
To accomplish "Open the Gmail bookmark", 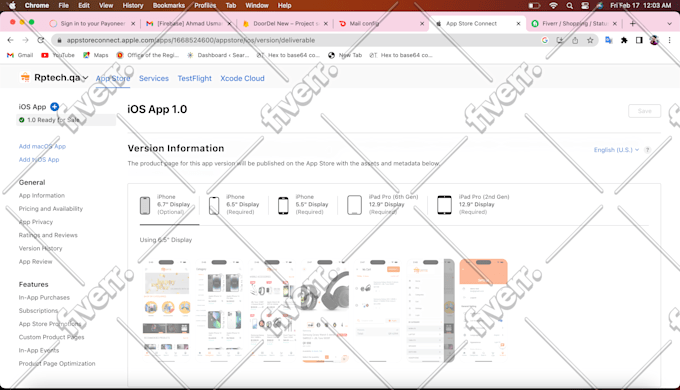I will coord(20,55).
